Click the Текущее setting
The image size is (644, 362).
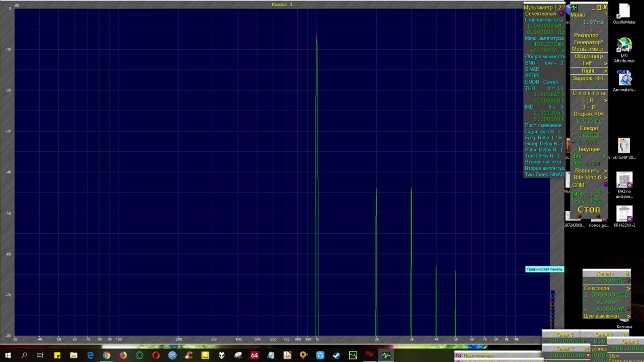tap(589, 149)
